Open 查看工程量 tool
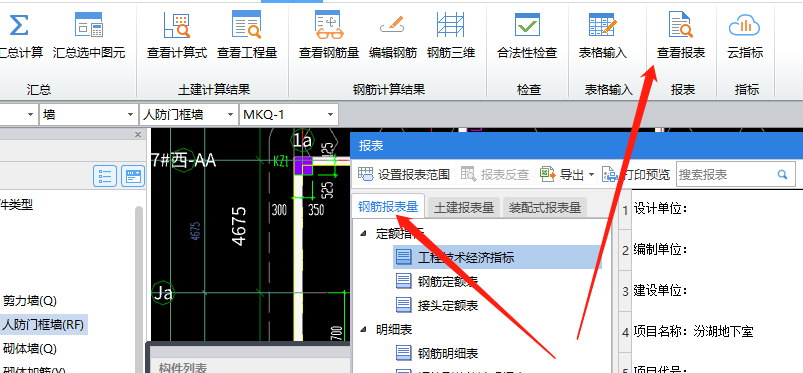 [x=247, y=35]
